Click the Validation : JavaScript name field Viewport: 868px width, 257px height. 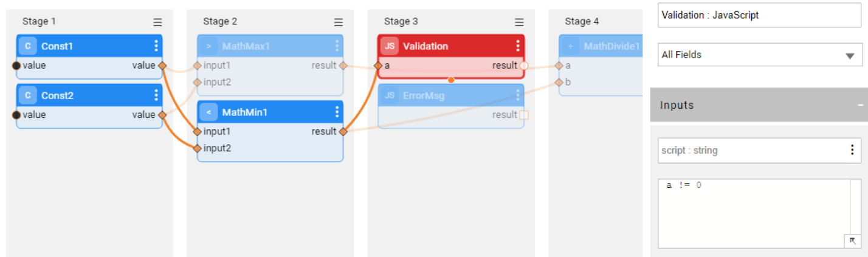[x=760, y=15]
